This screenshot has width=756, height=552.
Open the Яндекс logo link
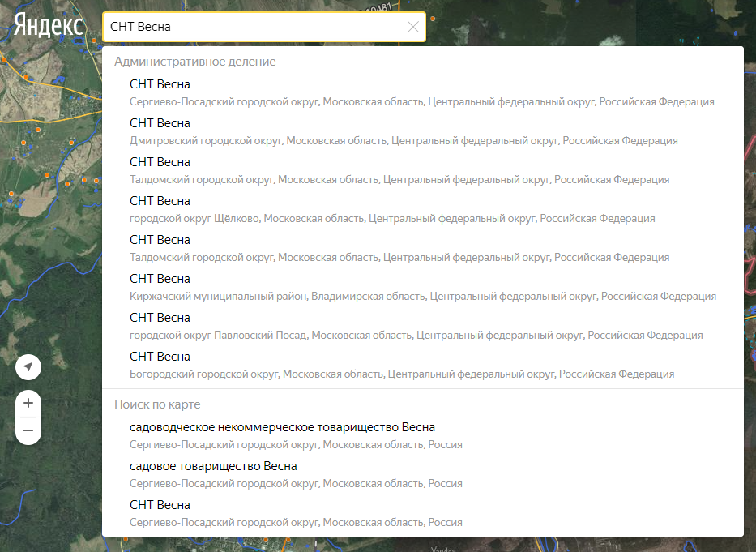point(49,25)
